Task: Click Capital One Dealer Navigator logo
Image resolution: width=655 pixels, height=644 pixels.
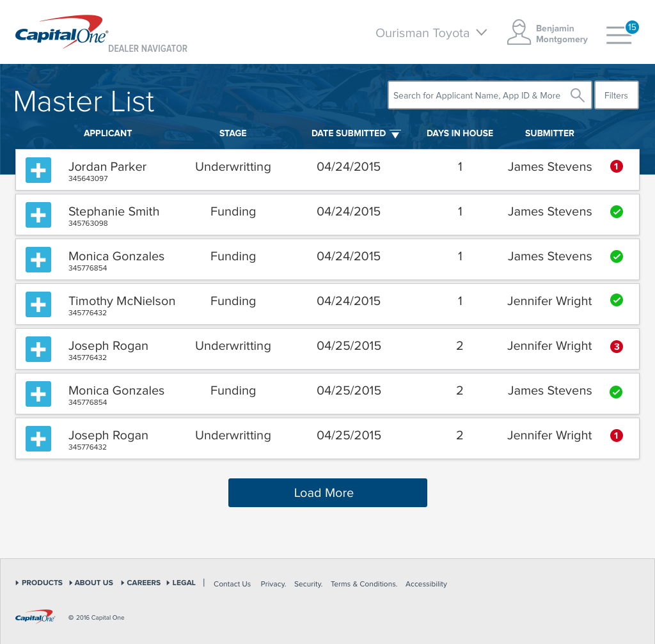Action: (100, 35)
